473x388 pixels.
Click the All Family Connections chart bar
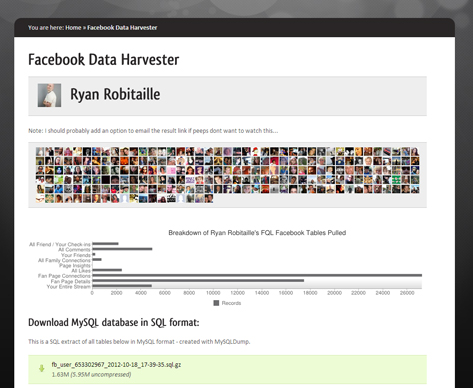[97, 259]
